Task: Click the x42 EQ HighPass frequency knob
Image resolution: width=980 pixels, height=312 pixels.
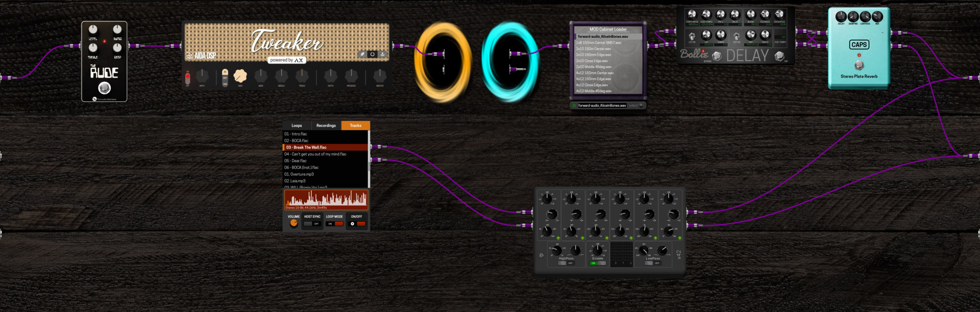Action: pos(557,250)
